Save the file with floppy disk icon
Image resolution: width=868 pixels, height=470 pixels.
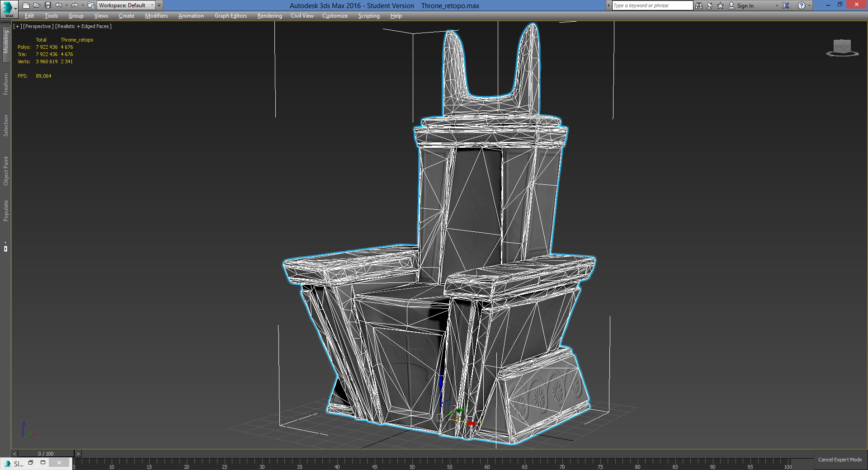(x=48, y=5)
